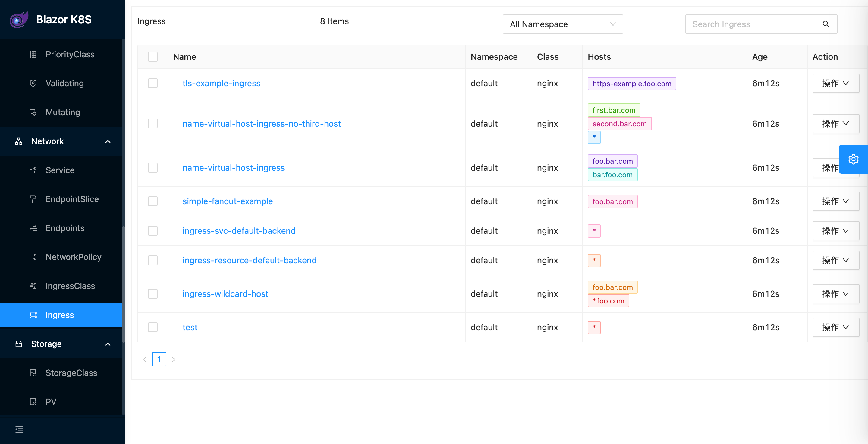The height and width of the screenshot is (444, 868).
Task: Click name-virtual-host-ingress-no-third-host link
Action: tap(262, 124)
